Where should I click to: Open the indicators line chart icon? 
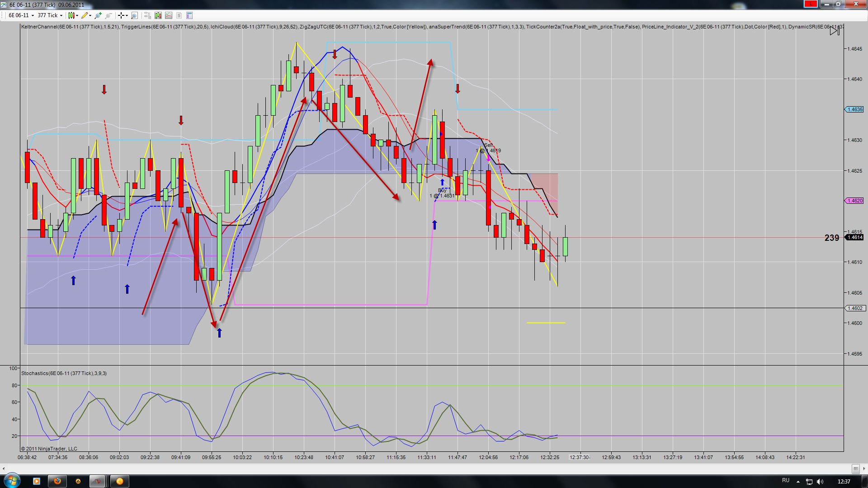tap(169, 15)
